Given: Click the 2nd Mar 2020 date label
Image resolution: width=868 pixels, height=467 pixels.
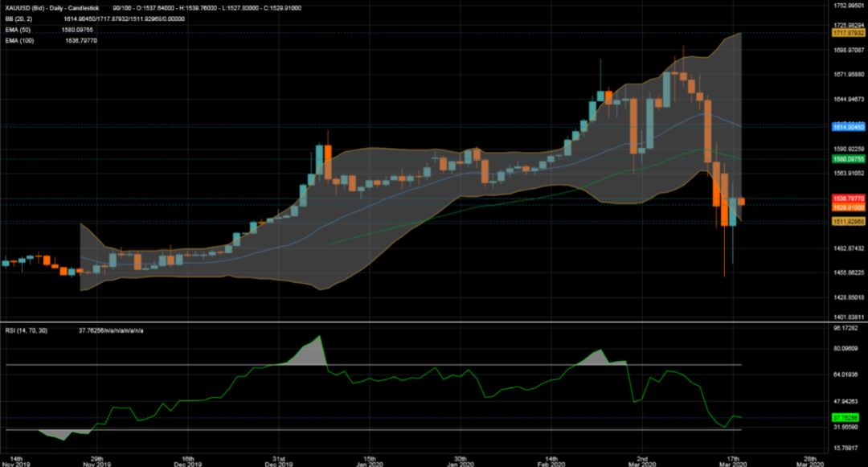Looking at the screenshot, I should coord(641,458).
